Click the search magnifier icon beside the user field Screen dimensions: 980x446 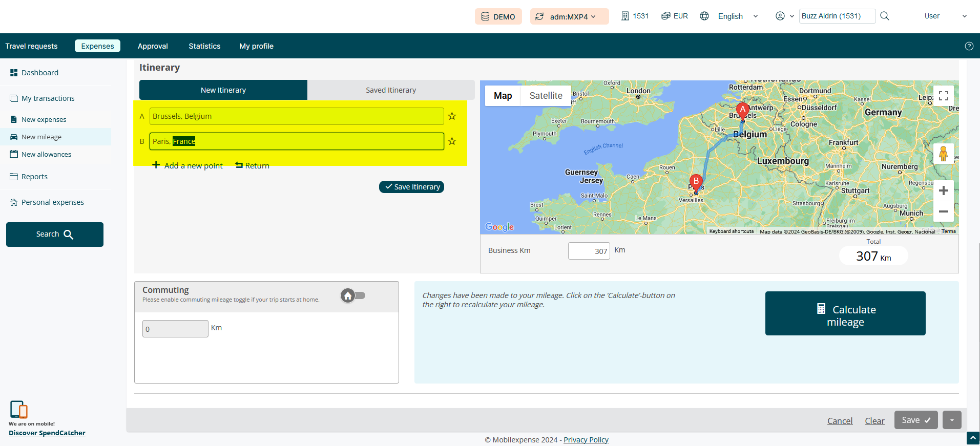(885, 16)
